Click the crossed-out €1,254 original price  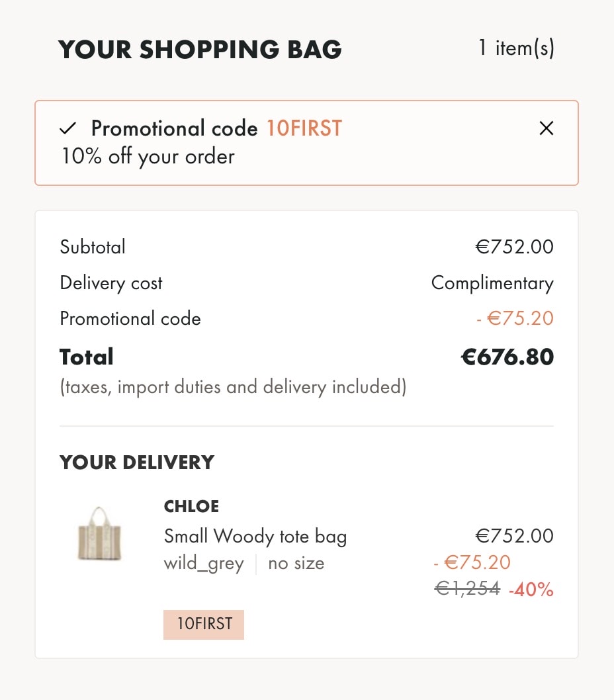pyautogui.click(x=467, y=588)
